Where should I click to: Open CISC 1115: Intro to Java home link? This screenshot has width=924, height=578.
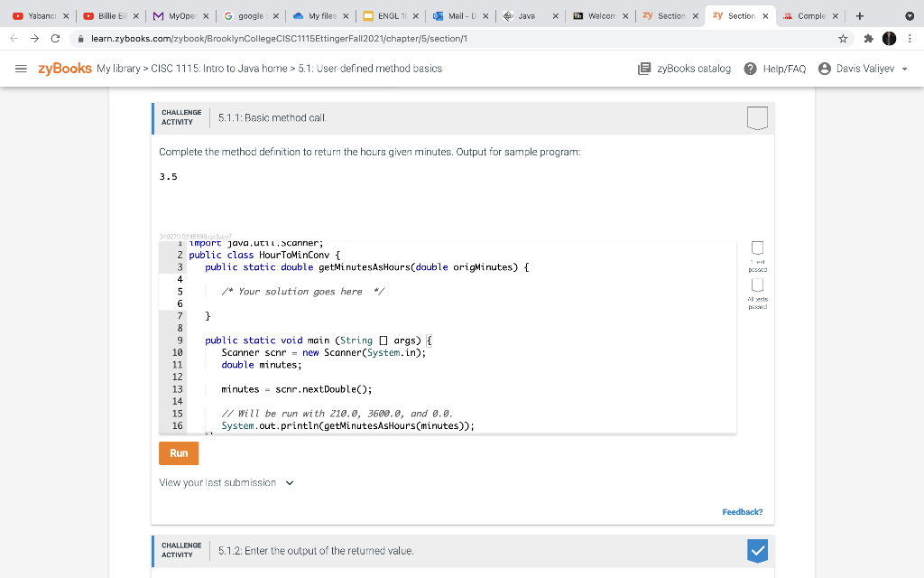point(219,69)
